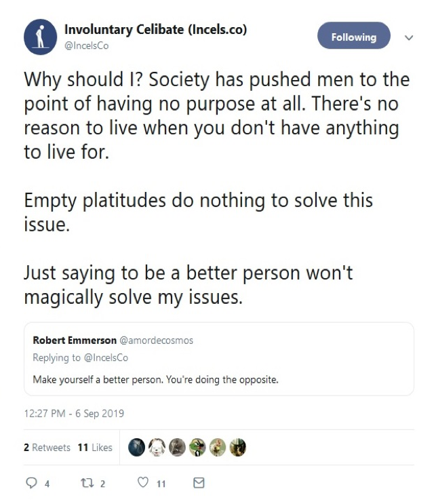Click the fifth liker avatar
The width and height of the screenshot is (436, 504).
[x=218, y=447]
